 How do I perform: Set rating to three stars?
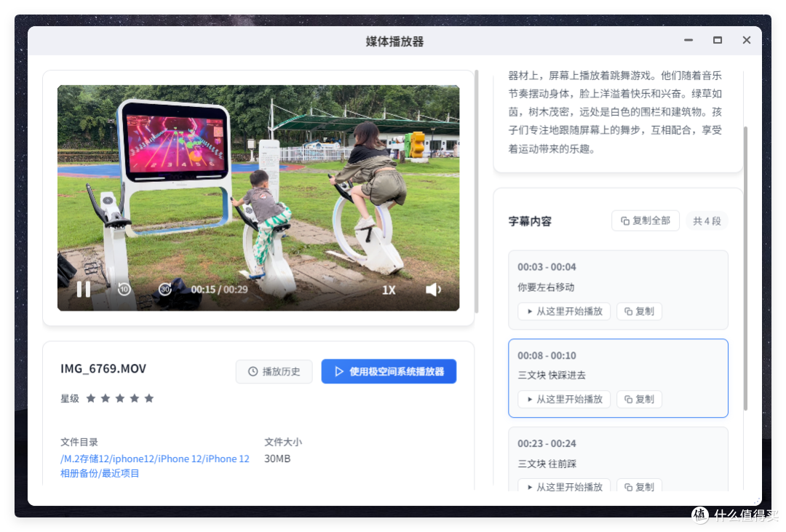(x=120, y=398)
